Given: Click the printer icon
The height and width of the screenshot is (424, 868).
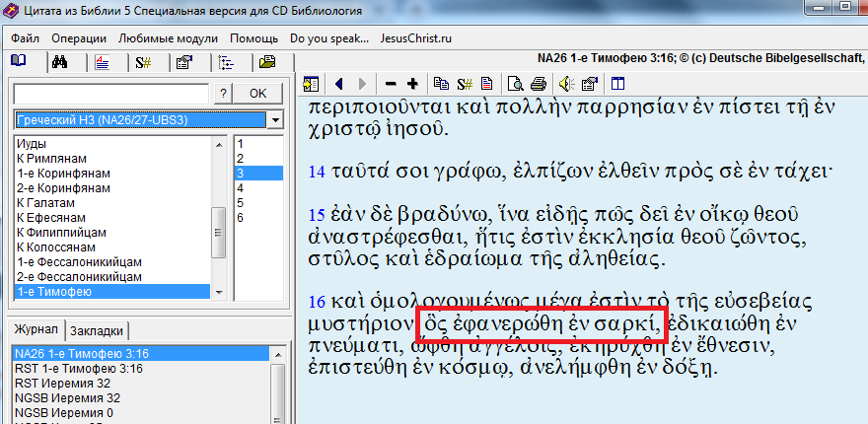Looking at the screenshot, I should pyautogui.click(x=539, y=83).
